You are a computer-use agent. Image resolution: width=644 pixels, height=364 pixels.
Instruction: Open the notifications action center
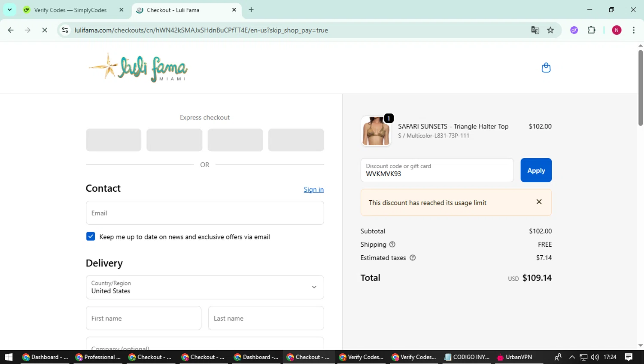coord(629,357)
